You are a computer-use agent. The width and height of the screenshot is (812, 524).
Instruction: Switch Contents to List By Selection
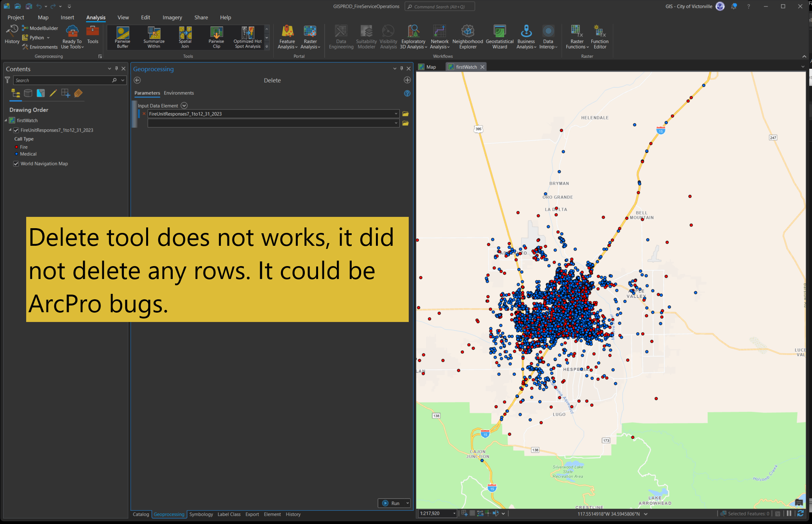41,93
